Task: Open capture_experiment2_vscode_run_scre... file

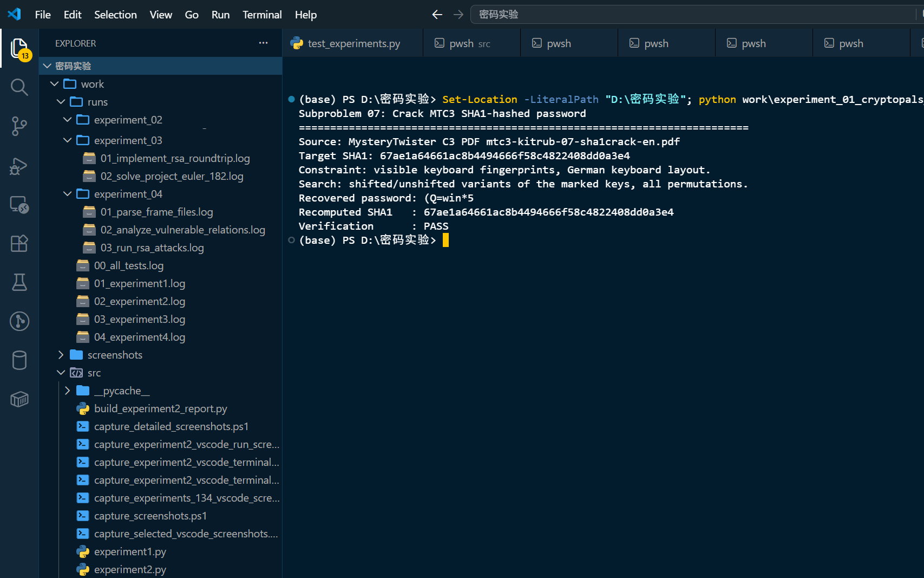Action: (x=186, y=444)
